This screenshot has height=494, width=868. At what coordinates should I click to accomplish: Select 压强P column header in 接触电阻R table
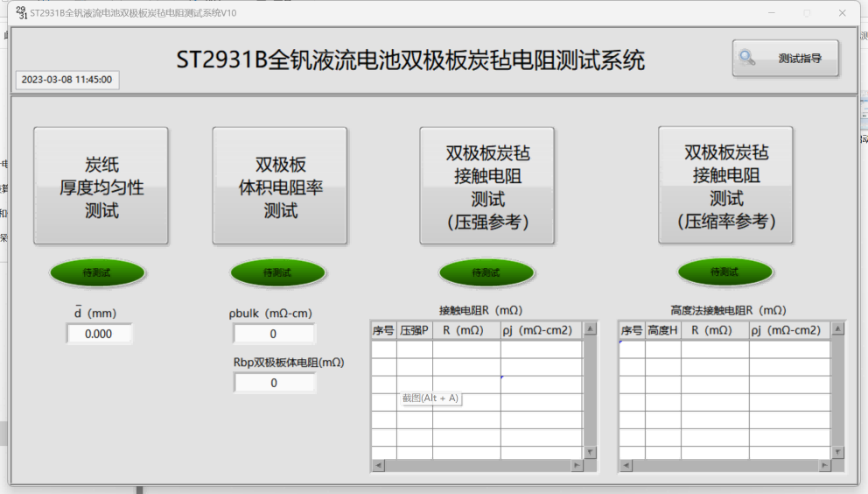[x=414, y=330]
